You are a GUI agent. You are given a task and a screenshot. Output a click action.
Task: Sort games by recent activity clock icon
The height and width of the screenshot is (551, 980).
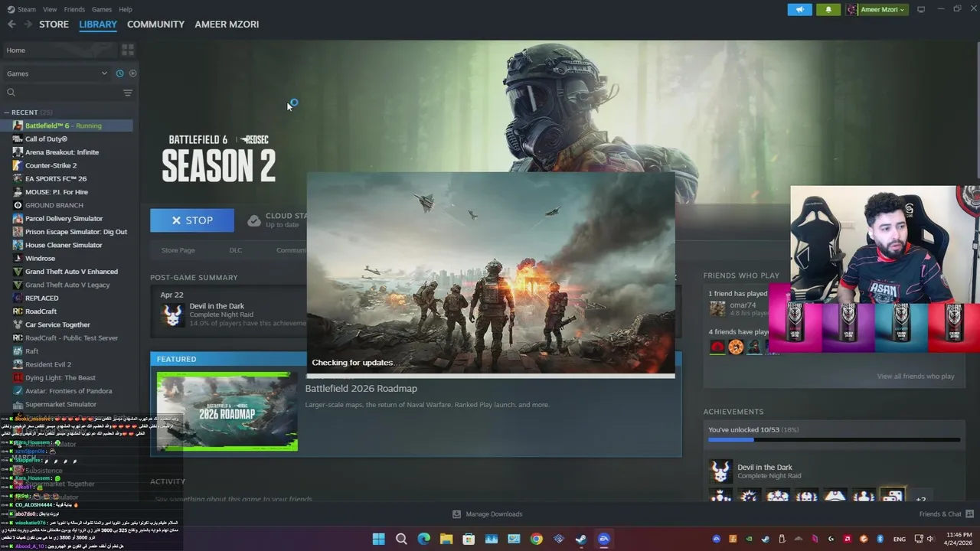pyautogui.click(x=119, y=73)
